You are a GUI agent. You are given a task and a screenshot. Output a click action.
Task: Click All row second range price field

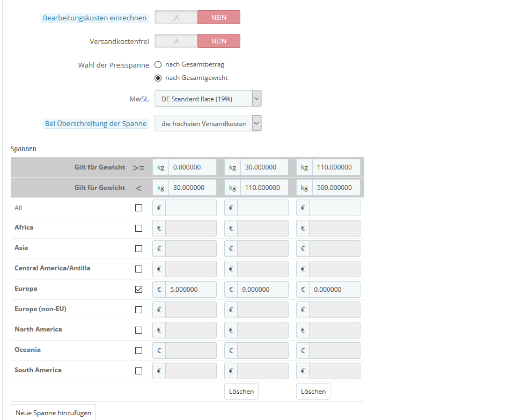pos(263,208)
